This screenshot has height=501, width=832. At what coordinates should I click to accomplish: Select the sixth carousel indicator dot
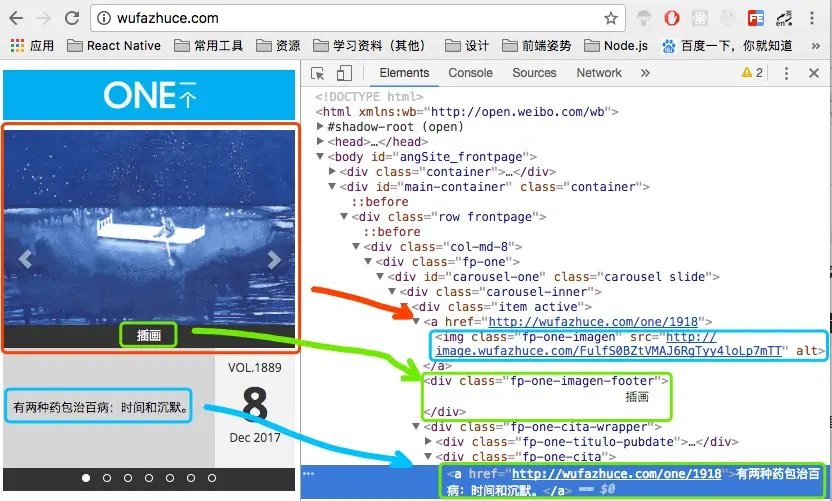[x=190, y=478]
